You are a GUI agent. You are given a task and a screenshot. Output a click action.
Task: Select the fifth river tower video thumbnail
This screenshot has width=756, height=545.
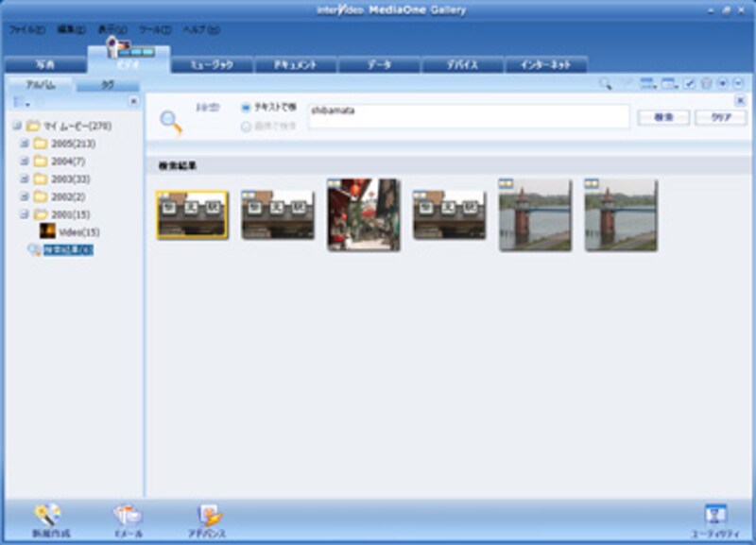click(x=535, y=215)
